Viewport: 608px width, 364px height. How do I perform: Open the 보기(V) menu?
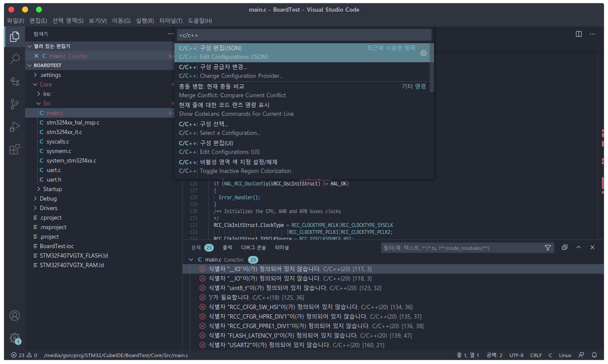[x=98, y=21]
